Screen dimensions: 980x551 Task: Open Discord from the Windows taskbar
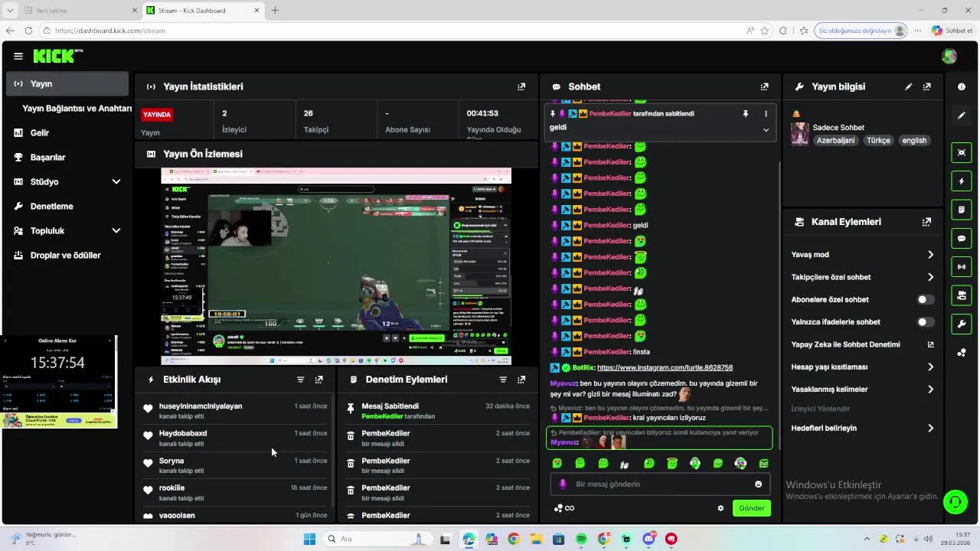pos(649,540)
